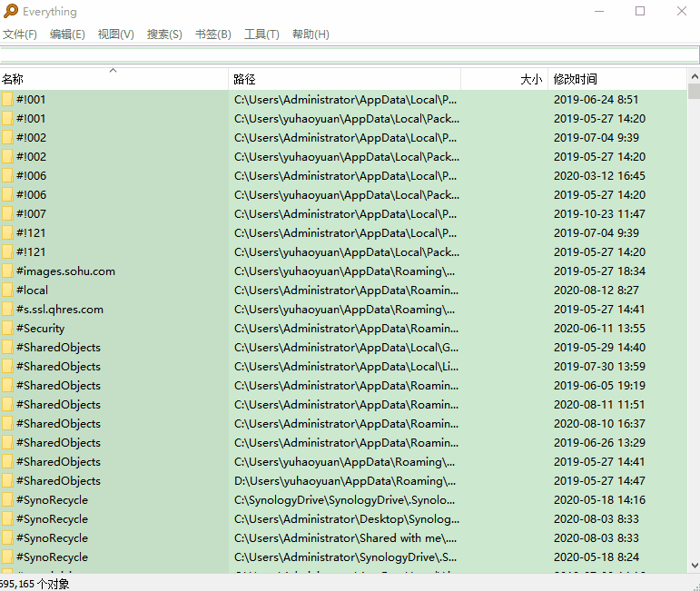Open the 帮助(H) menu
700x591 pixels.
(311, 34)
